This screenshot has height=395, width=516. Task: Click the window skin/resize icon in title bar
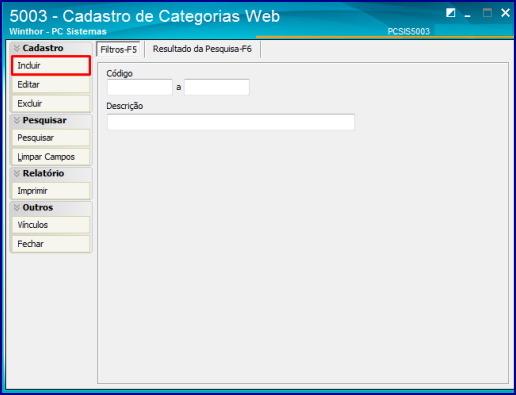tap(451, 13)
